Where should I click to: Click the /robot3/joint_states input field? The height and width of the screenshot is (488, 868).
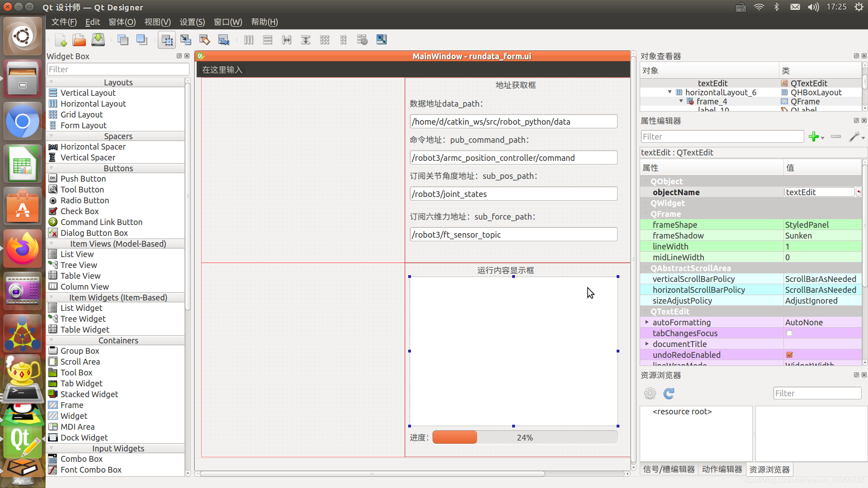513,194
